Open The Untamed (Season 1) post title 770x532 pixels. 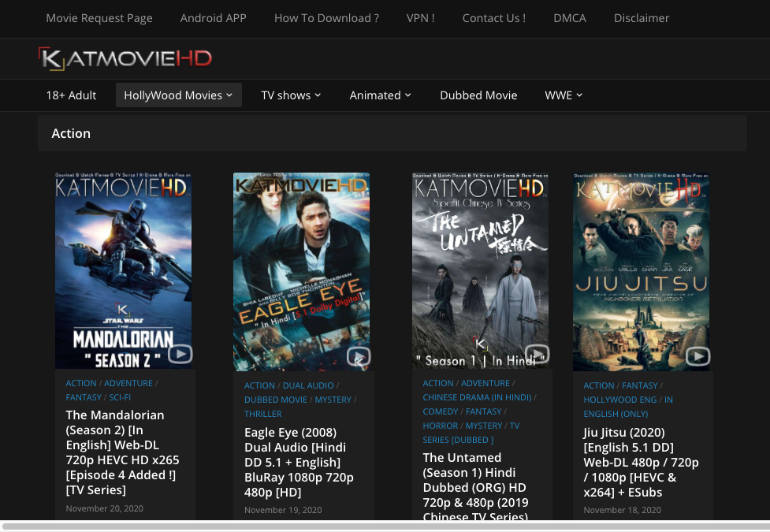click(x=475, y=487)
